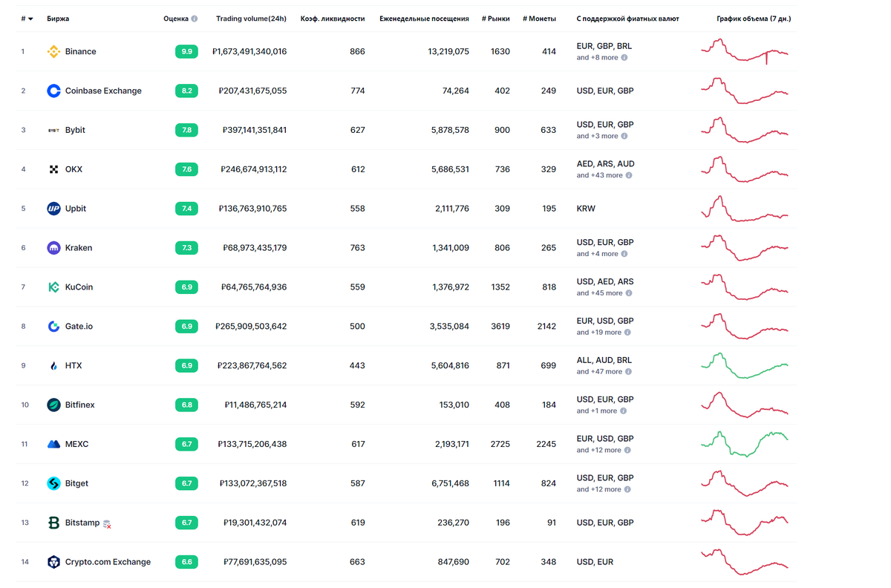Click the OKX logo icon
The height and width of the screenshot is (588, 891).
[53, 169]
